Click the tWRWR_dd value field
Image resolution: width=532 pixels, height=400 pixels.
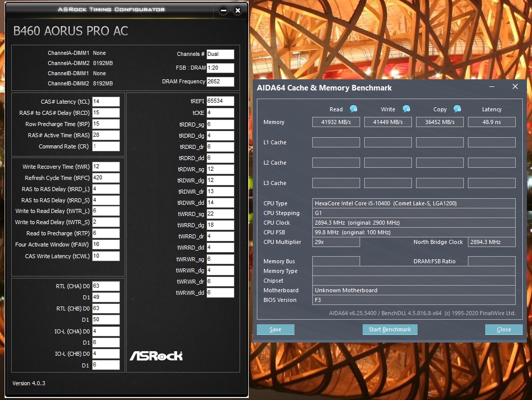pyautogui.click(x=220, y=293)
